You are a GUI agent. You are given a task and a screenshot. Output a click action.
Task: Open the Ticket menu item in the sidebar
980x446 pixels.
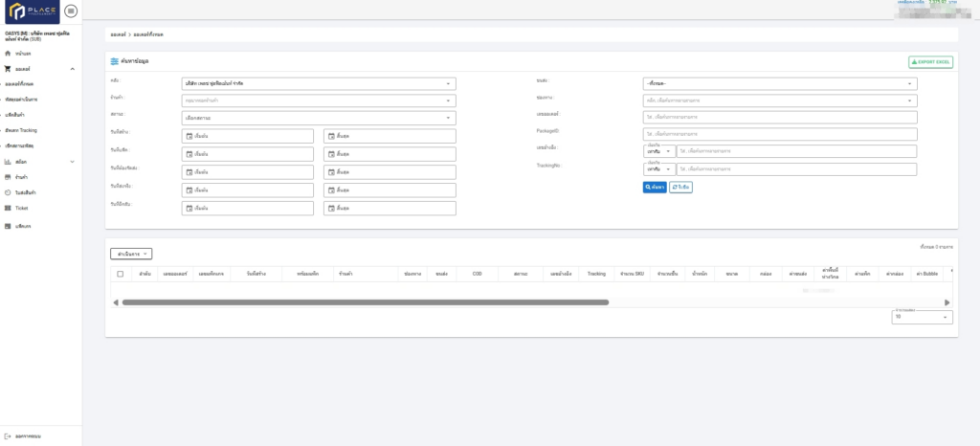tap(22, 207)
